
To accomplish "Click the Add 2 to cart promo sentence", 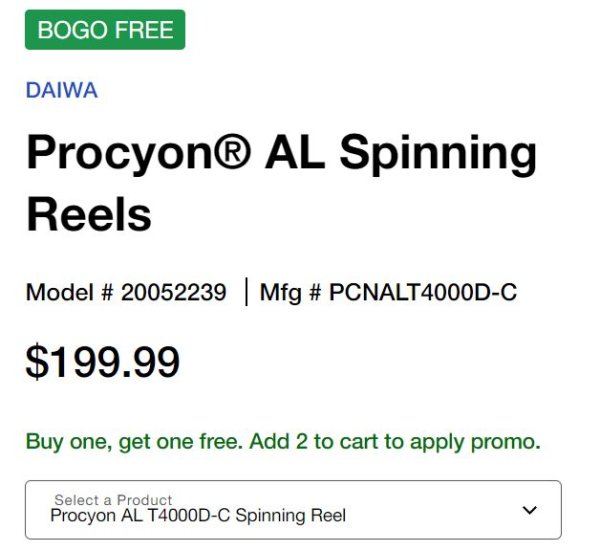I will [395, 442].
